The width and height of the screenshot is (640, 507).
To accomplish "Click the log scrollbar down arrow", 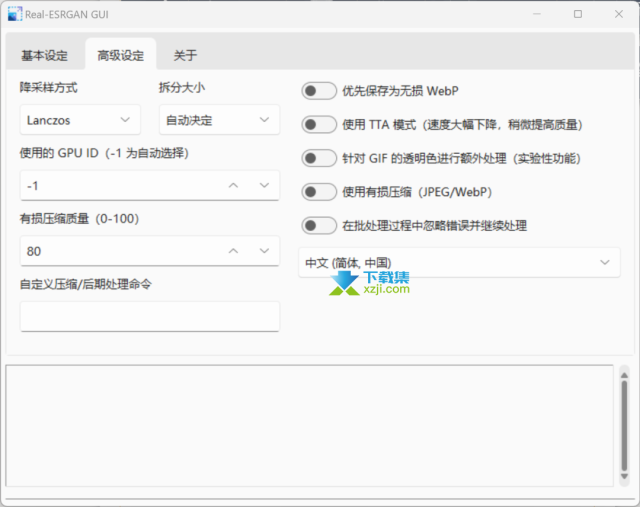I will 624,476.
